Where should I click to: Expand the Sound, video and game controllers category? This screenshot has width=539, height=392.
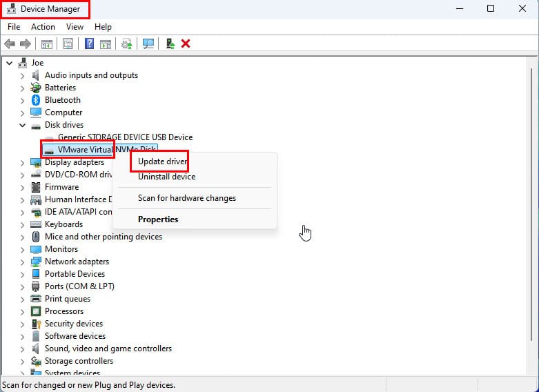coord(22,349)
